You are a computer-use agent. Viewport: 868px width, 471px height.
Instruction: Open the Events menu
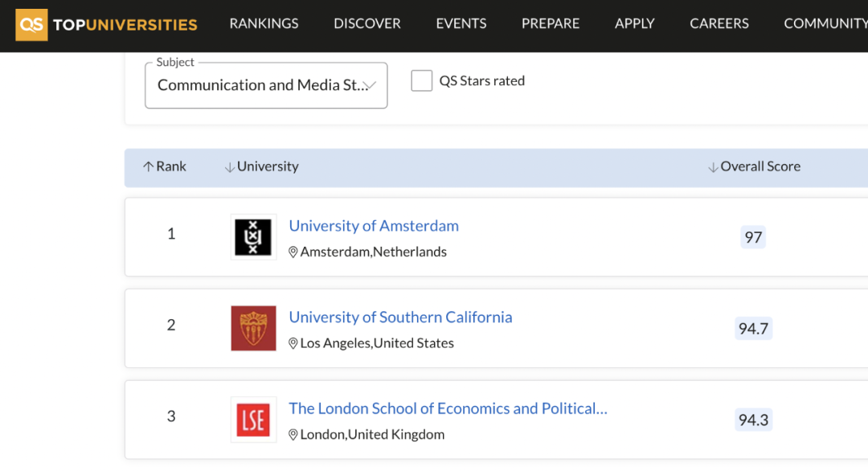pos(461,23)
